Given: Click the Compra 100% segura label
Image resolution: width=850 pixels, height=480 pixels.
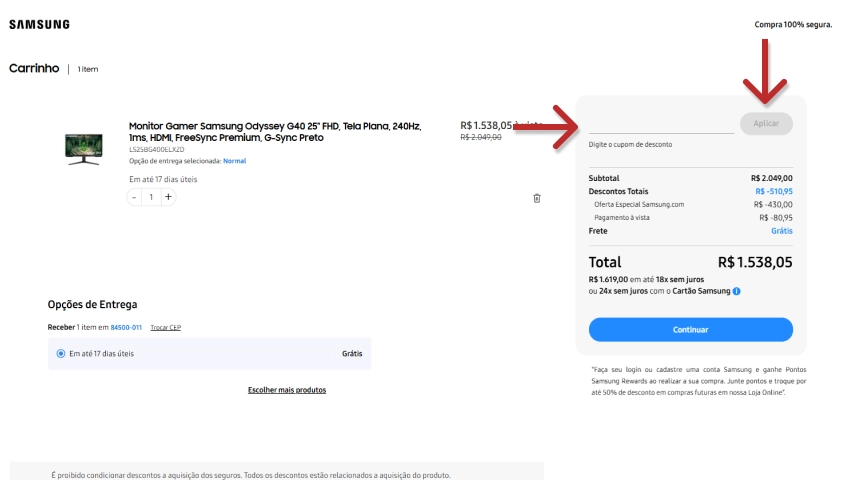Looking at the screenshot, I should coord(793,24).
